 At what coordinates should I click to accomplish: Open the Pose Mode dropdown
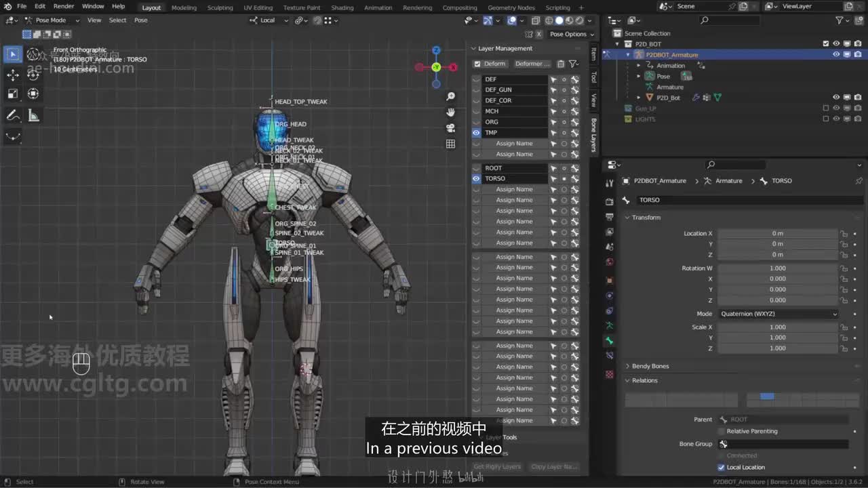tap(52, 20)
